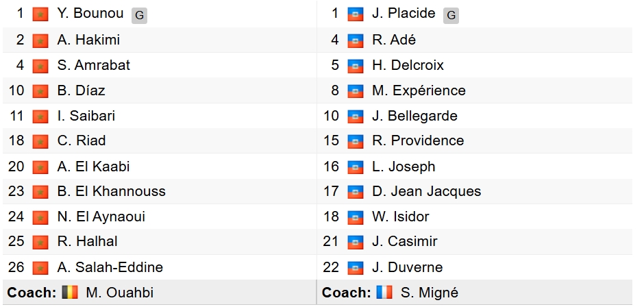This screenshot has width=644, height=307.
Task: Click the Morocco flag beside Y. Bounou
Action: click(x=40, y=15)
